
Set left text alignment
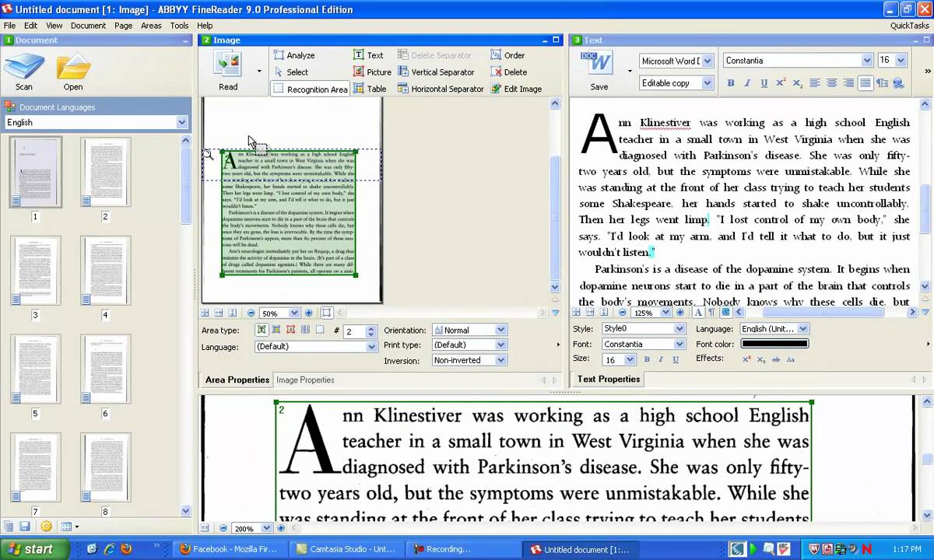(815, 83)
